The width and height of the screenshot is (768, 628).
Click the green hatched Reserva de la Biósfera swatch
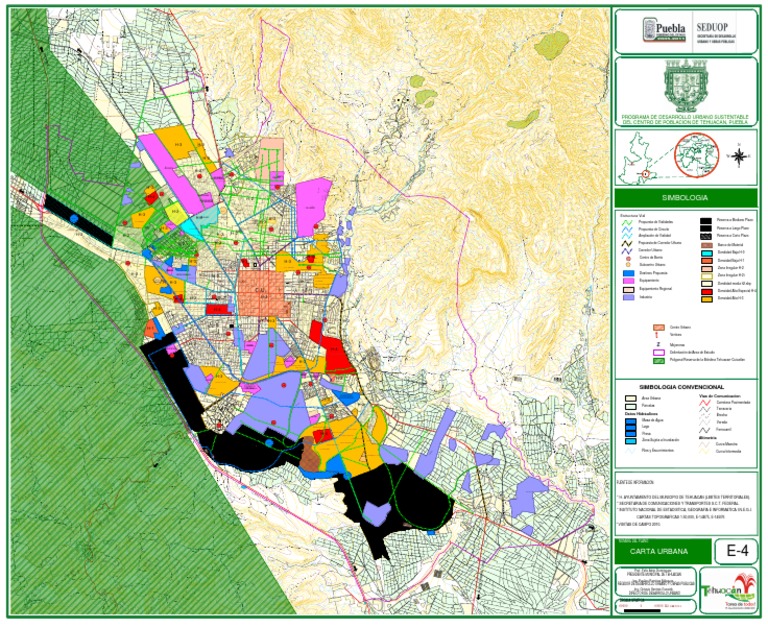(x=659, y=361)
